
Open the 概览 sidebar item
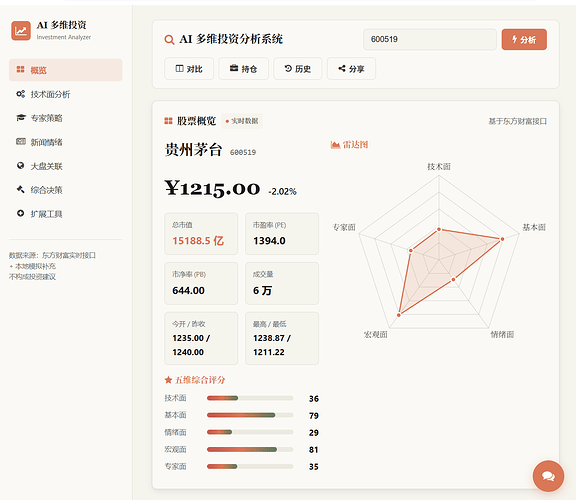66,70
